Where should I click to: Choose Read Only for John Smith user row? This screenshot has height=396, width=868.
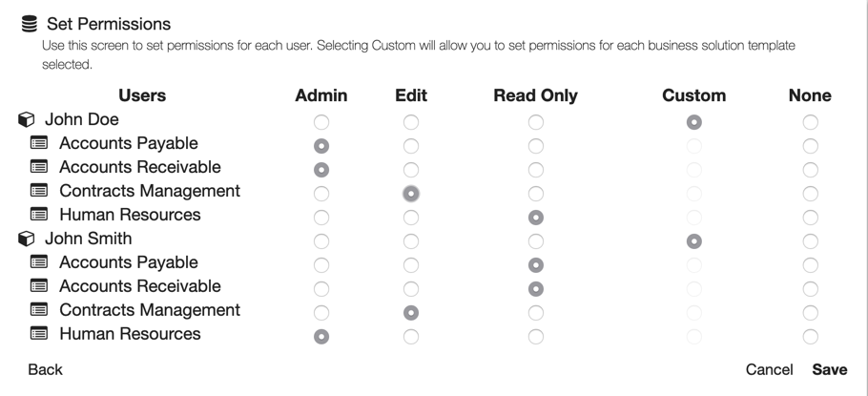[x=536, y=241]
